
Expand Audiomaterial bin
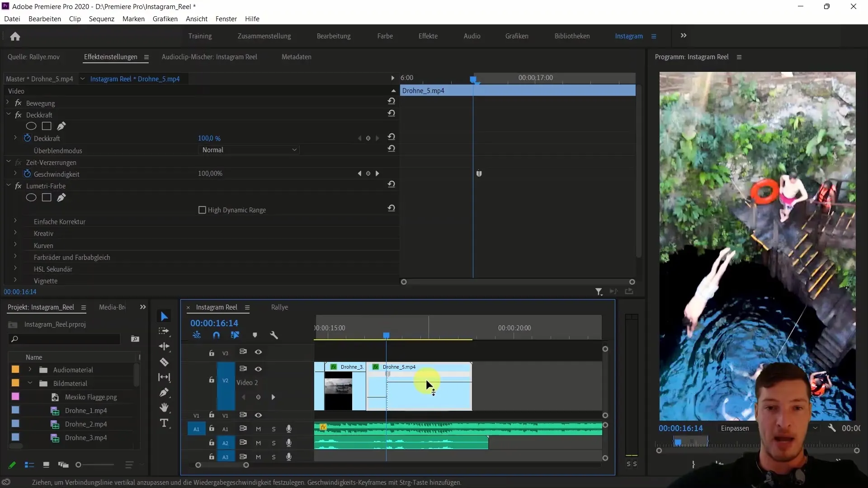point(30,370)
